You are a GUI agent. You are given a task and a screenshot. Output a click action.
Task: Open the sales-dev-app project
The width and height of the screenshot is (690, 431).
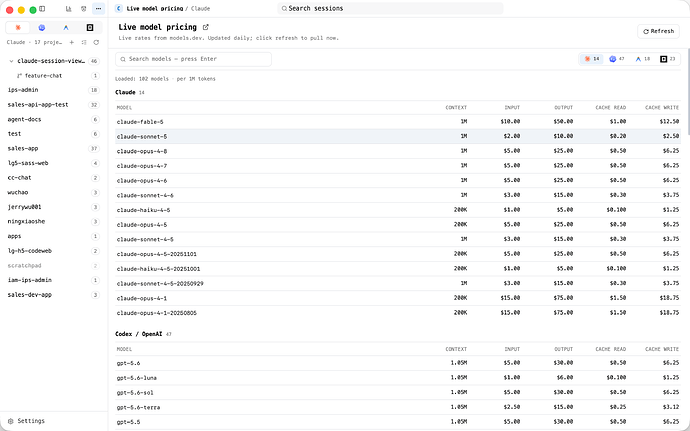point(54,295)
